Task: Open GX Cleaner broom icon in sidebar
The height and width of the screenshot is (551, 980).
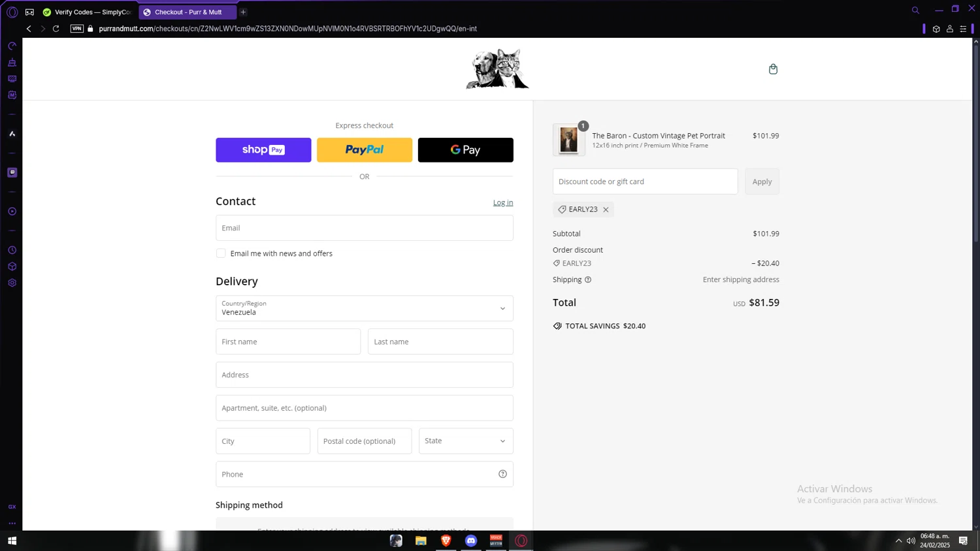Action: [12, 63]
